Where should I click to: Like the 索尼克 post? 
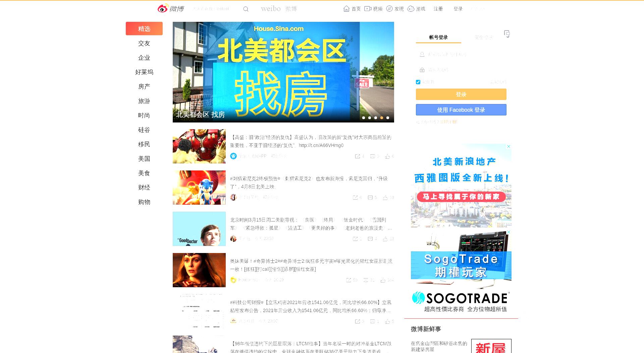385,198
